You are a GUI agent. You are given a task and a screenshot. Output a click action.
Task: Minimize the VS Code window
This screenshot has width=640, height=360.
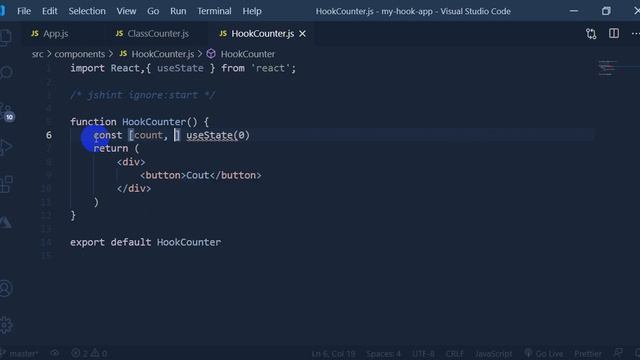coord(573,11)
